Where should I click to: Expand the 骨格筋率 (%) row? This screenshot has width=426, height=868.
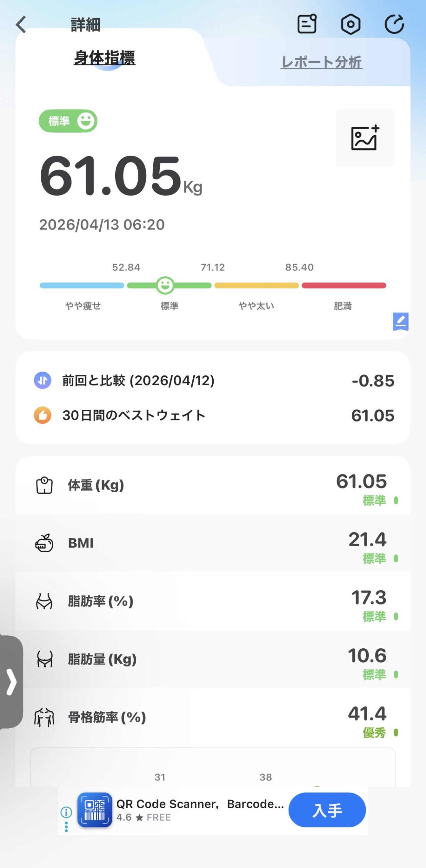(213, 717)
